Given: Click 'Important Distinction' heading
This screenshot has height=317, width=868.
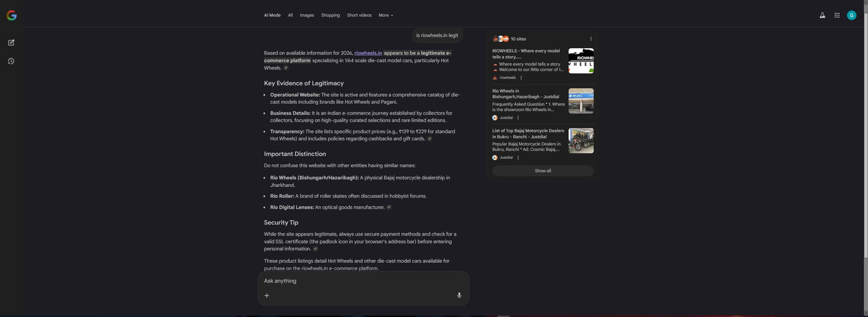Looking at the screenshot, I should coord(295,154).
